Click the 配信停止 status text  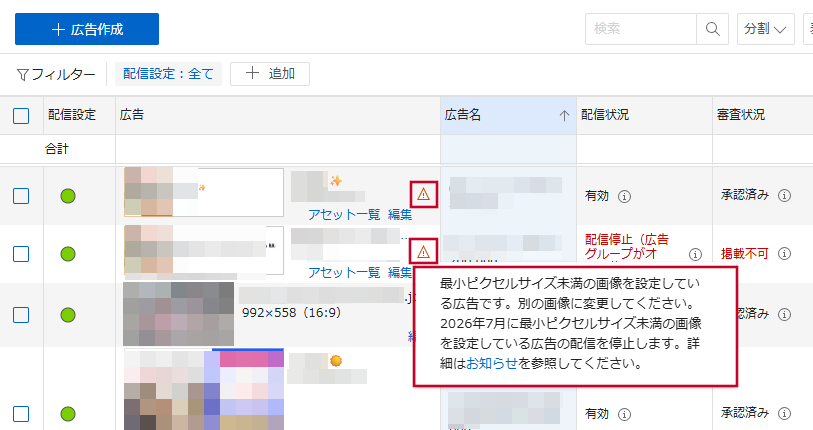[626, 246]
